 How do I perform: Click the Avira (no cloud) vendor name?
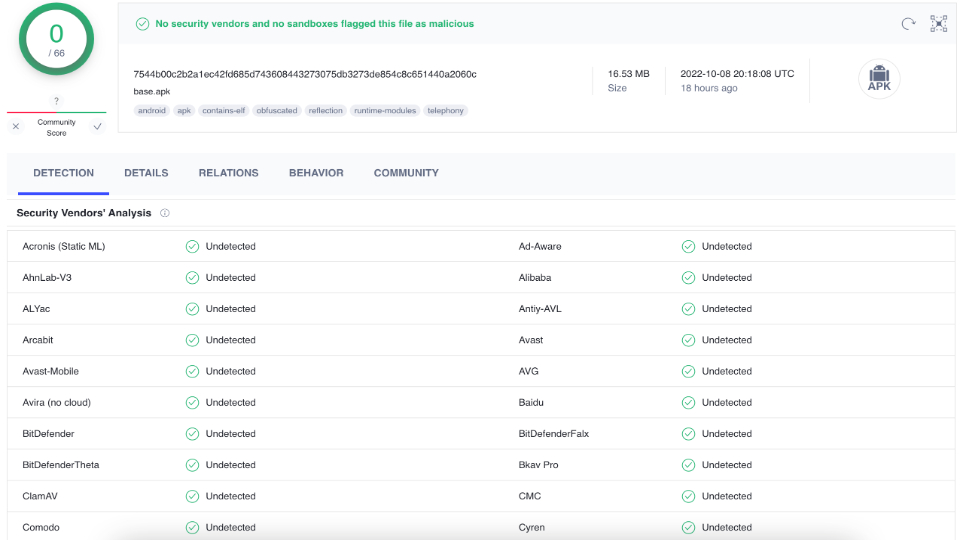[x=56, y=403]
